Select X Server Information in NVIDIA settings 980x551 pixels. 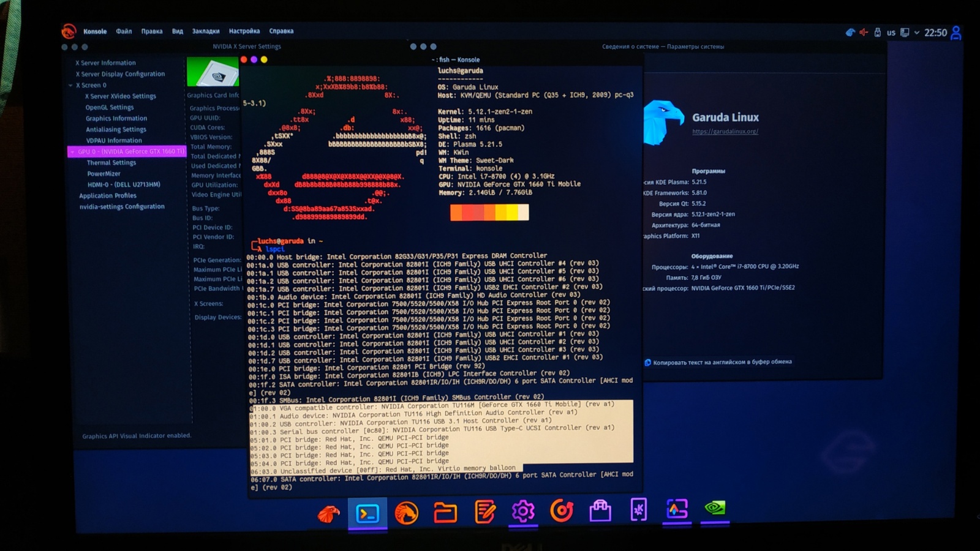pyautogui.click(x=105, y=63)
